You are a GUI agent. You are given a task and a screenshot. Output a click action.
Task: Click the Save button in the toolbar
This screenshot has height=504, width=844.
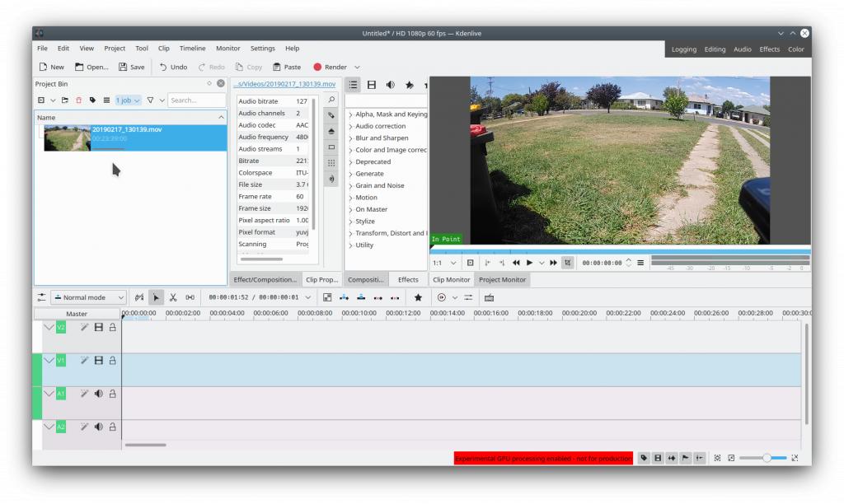pyautogui.click(x=131, y=67)
